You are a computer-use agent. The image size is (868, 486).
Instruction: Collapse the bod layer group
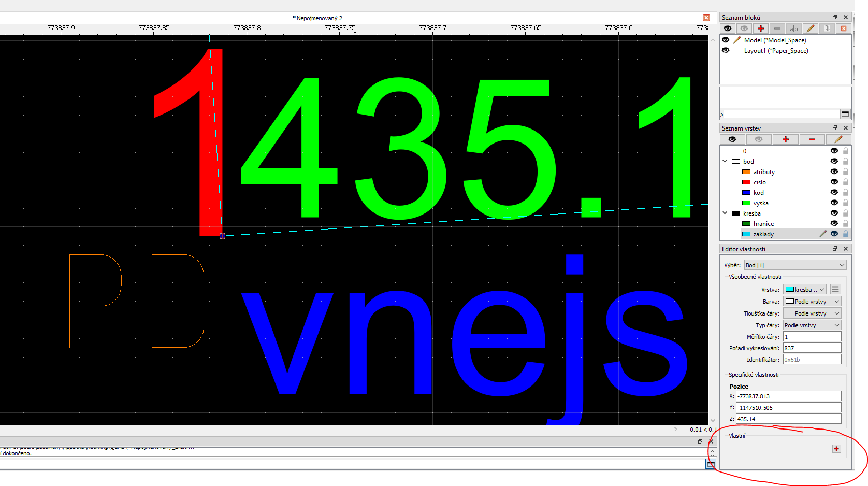coord(725,161)
